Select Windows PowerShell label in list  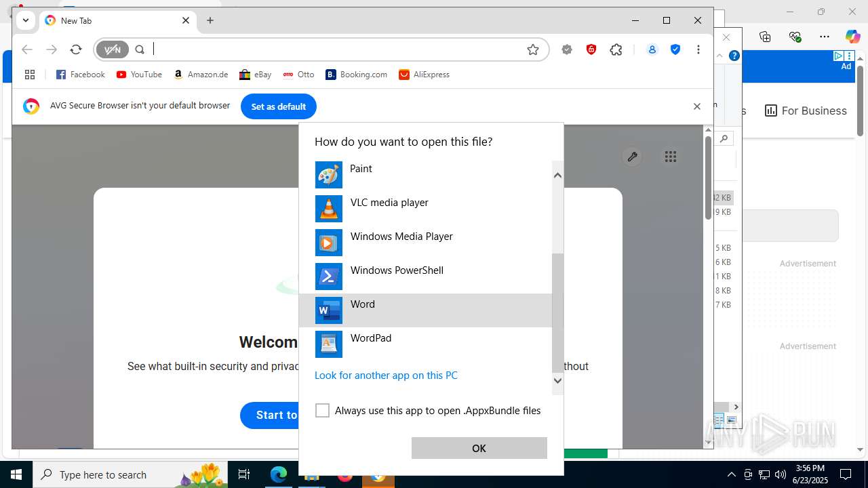[397, 270]
